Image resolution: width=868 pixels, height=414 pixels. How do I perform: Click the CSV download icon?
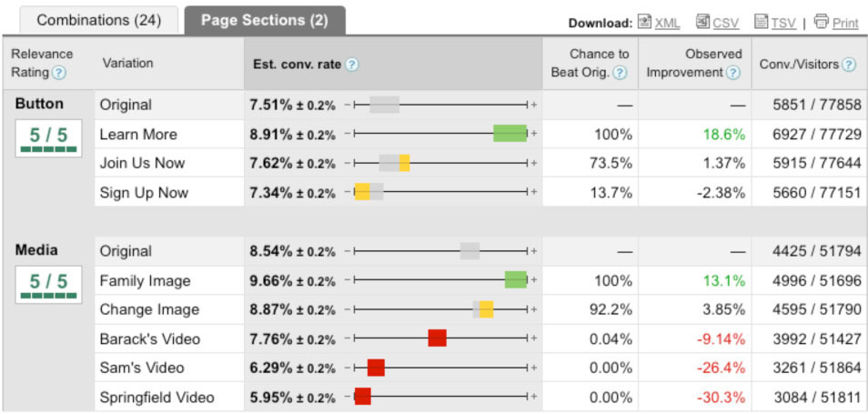[x=702, y=21]
